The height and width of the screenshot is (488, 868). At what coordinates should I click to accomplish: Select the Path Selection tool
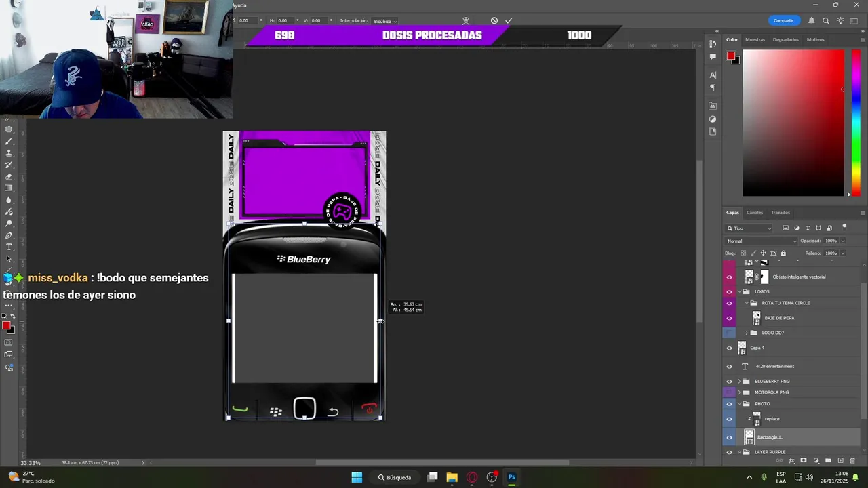(9, 259)
